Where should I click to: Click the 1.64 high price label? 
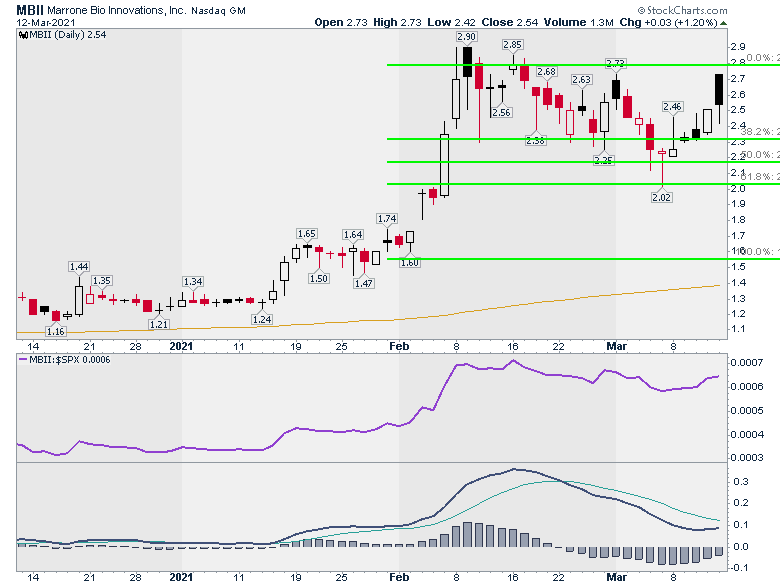pos(353,235)
